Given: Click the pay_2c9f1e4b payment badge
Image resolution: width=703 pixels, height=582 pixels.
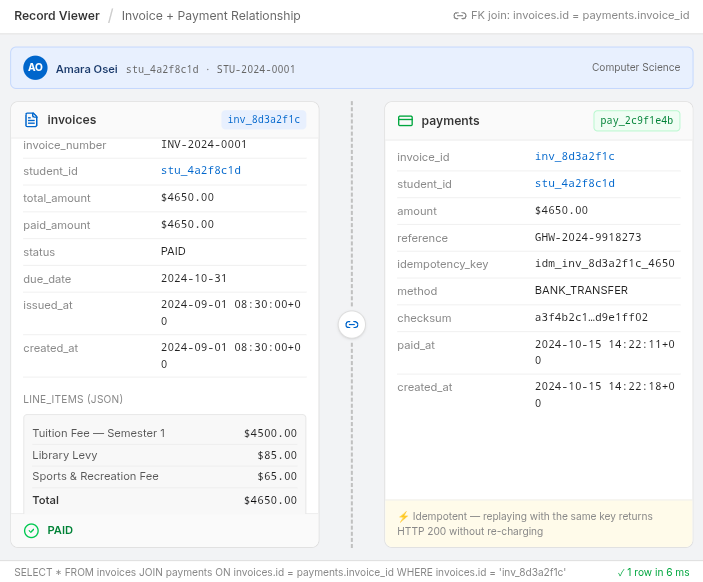Looking at the screenshot, I should click(637, 121).
